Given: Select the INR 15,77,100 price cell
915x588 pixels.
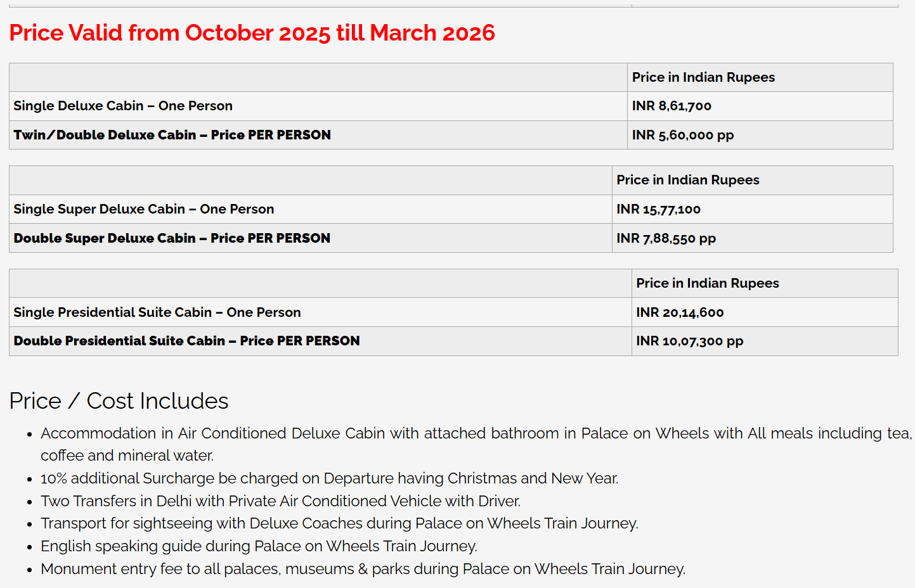Looking at the screenshot, I should [658, 209].
